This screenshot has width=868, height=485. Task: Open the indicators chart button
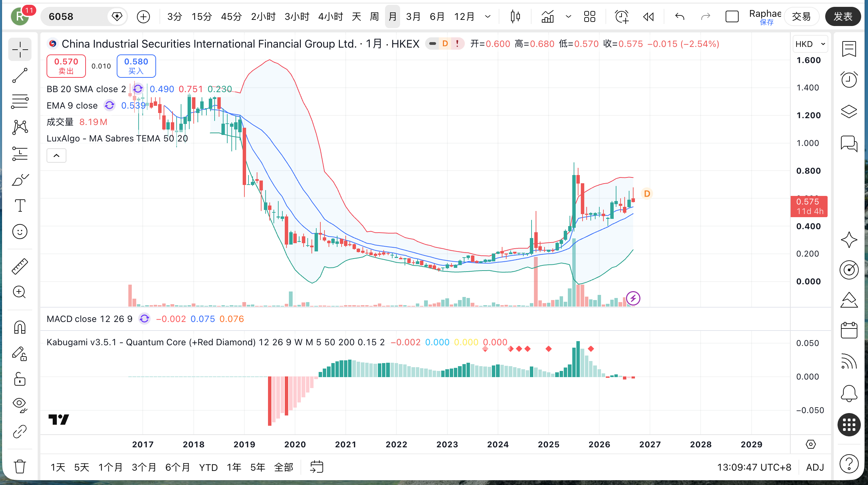(x=548, y=16)
